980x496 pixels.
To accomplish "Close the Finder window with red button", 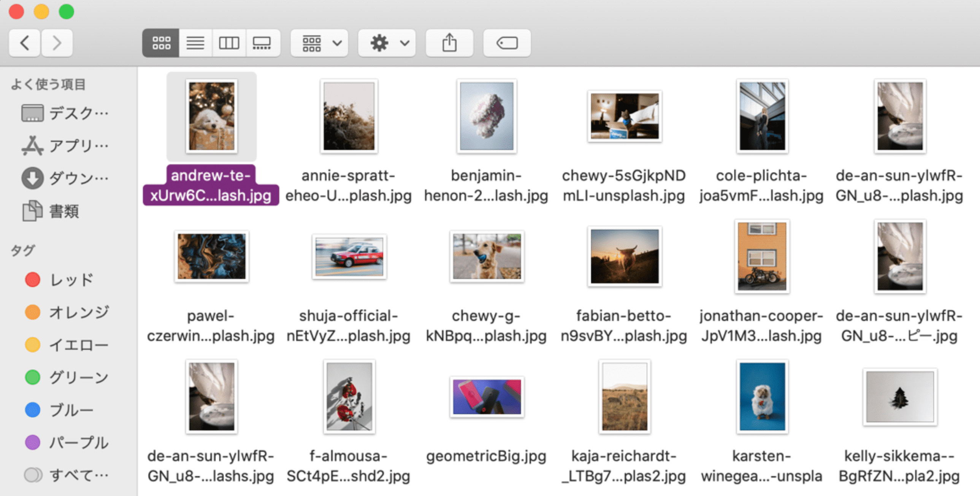I will coord(16,11).
